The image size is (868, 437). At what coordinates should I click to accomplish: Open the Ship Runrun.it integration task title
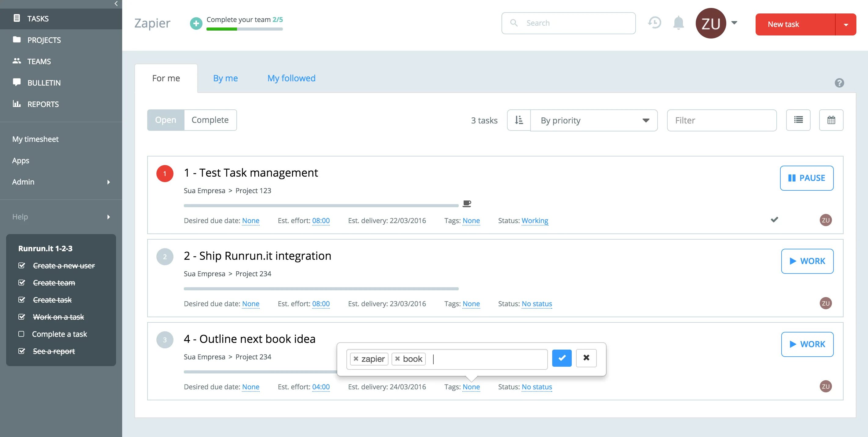pos(257,255)
